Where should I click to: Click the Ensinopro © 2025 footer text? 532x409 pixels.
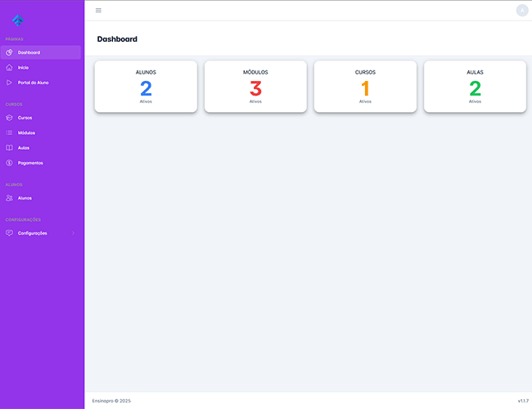click(x=111, y=401)
